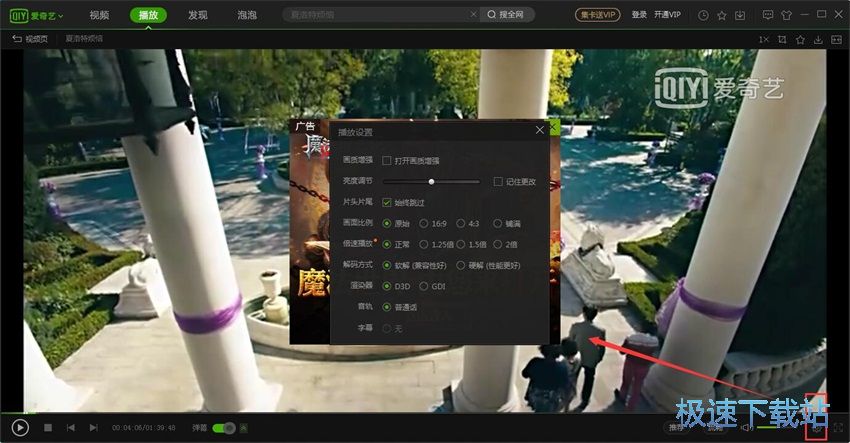Click the video progress bar
This screenshot has height=443, width=850.
click(x=425, y=413)
